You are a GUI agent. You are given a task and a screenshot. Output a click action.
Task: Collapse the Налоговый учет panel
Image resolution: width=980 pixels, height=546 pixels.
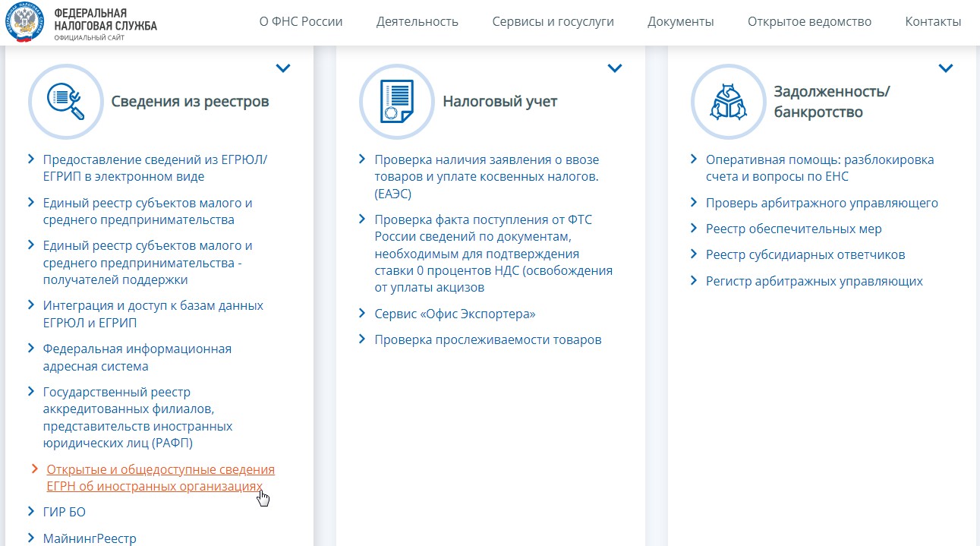coord(615,68)
